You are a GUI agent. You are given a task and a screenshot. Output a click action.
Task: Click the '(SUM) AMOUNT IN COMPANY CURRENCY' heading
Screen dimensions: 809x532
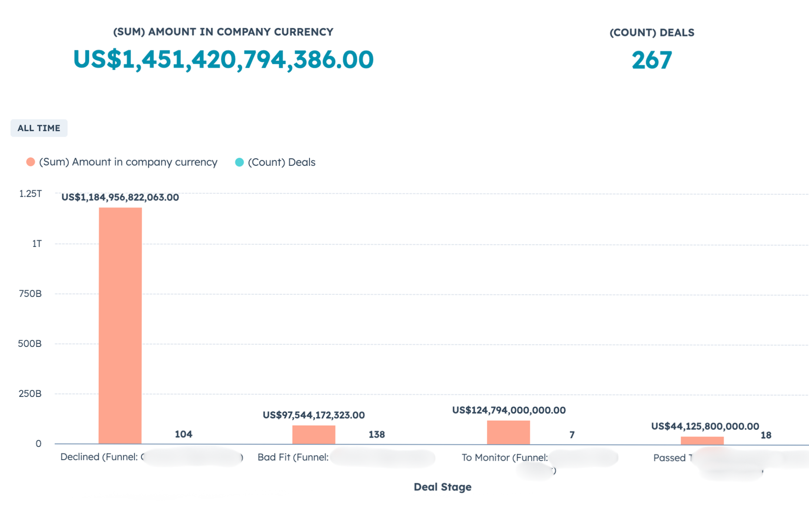click(223, 31)
